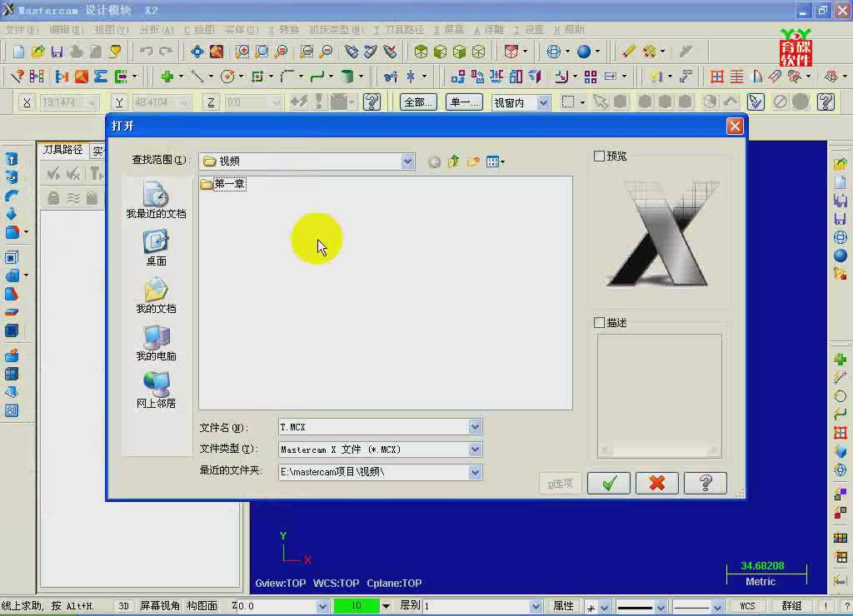Click the green plus create point icon
The height and width of the screenshot is (616, 853).
tap(167, 77)
